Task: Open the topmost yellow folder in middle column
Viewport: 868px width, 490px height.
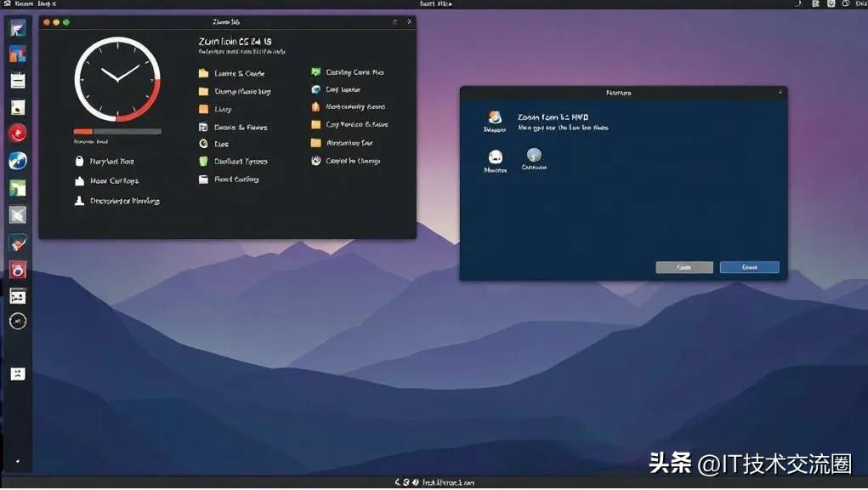Action: point(231,73)
